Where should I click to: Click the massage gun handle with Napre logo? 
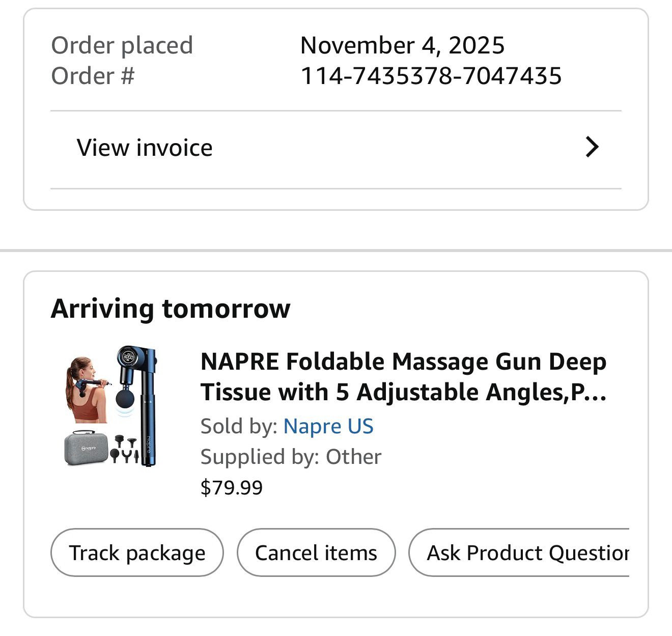pyautogui.click(x=149, y=418)
